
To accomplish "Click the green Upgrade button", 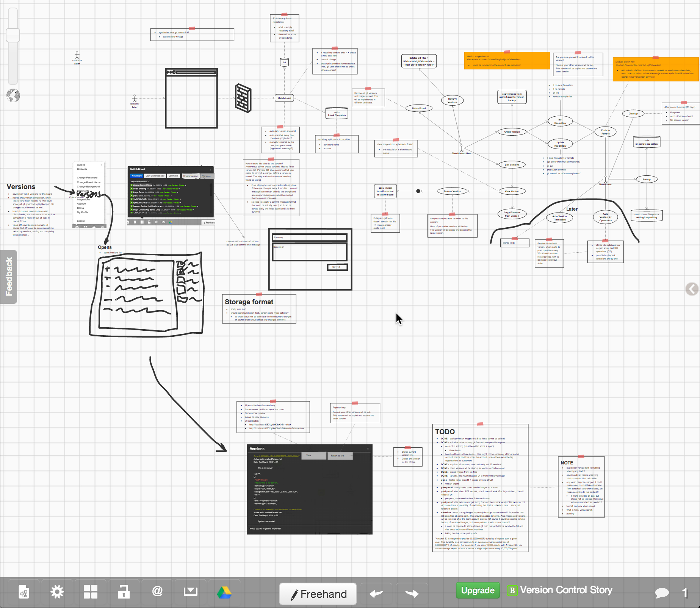I will 478,590.
